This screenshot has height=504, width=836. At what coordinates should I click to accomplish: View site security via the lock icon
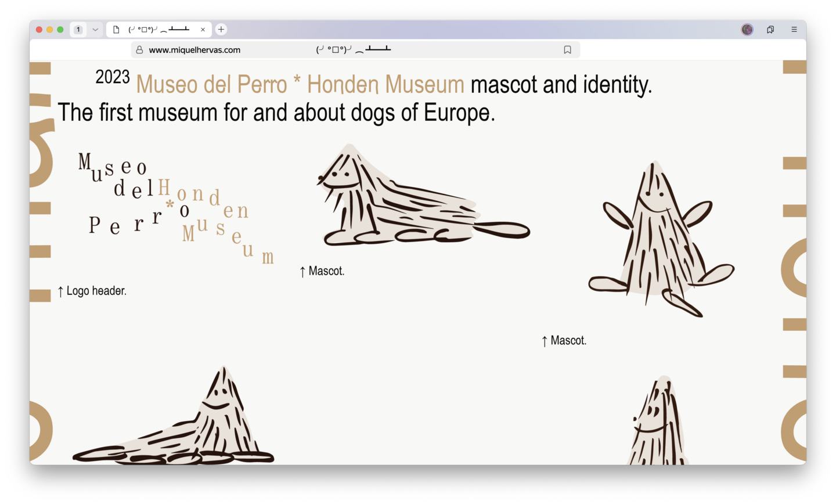tap(139, 50)
